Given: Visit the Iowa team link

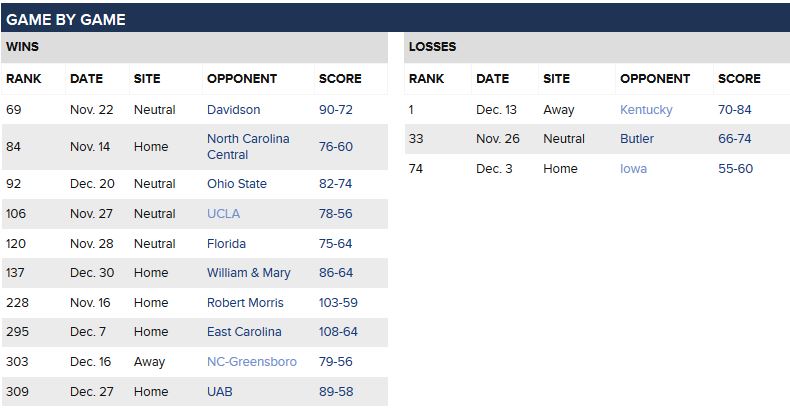Looking at the screenshot, I should [x=633, y=169].
